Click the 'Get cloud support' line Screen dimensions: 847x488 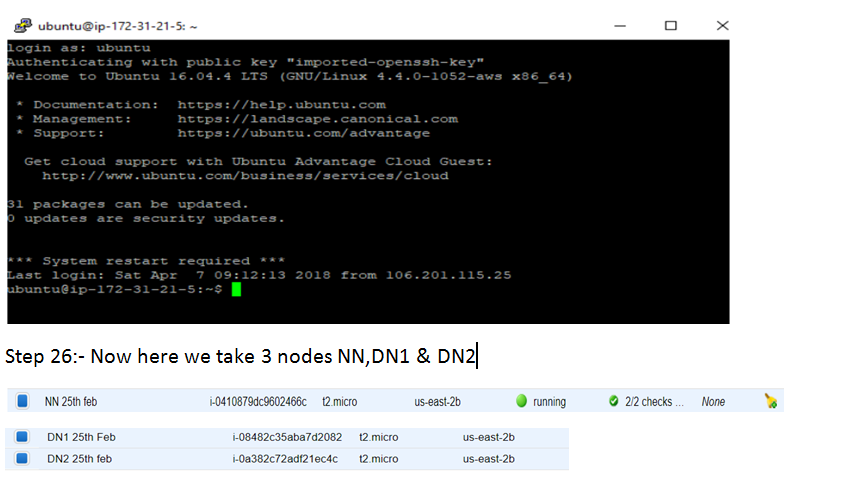point(258,161)
